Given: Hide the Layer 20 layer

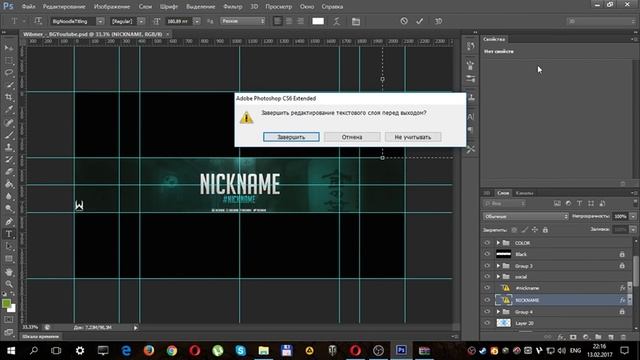Looking at the screenshot, I should (487, 323).
